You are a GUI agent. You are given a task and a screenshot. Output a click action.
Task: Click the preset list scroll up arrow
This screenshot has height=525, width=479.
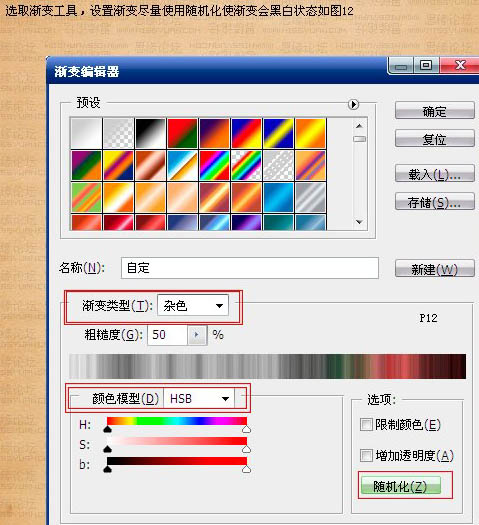coord(360,126)
